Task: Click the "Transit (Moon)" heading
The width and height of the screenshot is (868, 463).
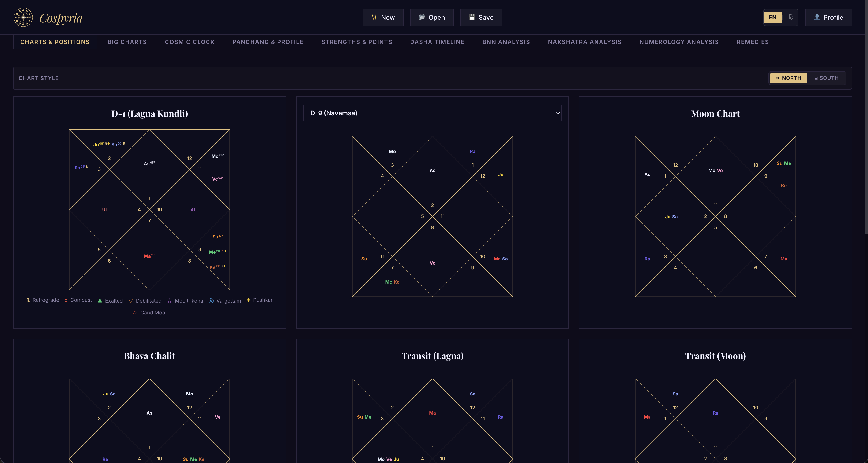Action: tap(715, 356)
